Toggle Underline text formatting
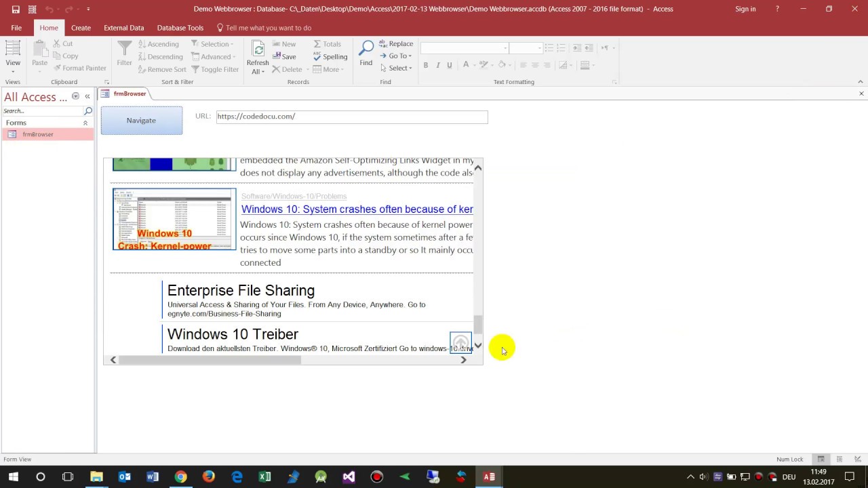The width and height of the screenshot is (868, 488). click(x=449, y=65)
